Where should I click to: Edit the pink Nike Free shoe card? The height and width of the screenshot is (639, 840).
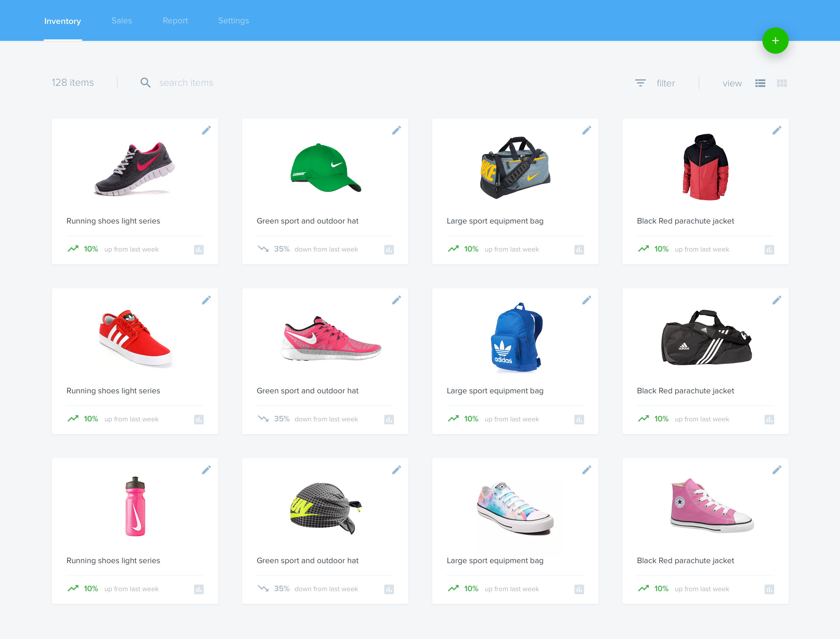tap(396, 300)
